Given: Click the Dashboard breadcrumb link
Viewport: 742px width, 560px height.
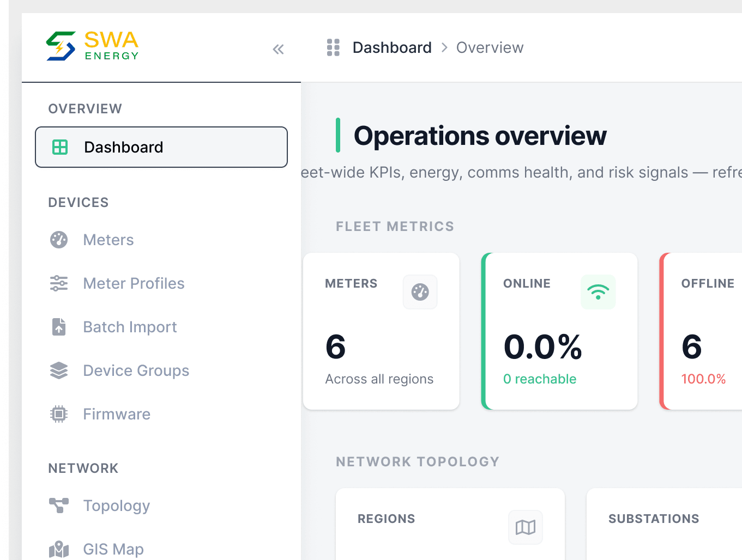Looking at the screenshot, I should pos(392,47).
